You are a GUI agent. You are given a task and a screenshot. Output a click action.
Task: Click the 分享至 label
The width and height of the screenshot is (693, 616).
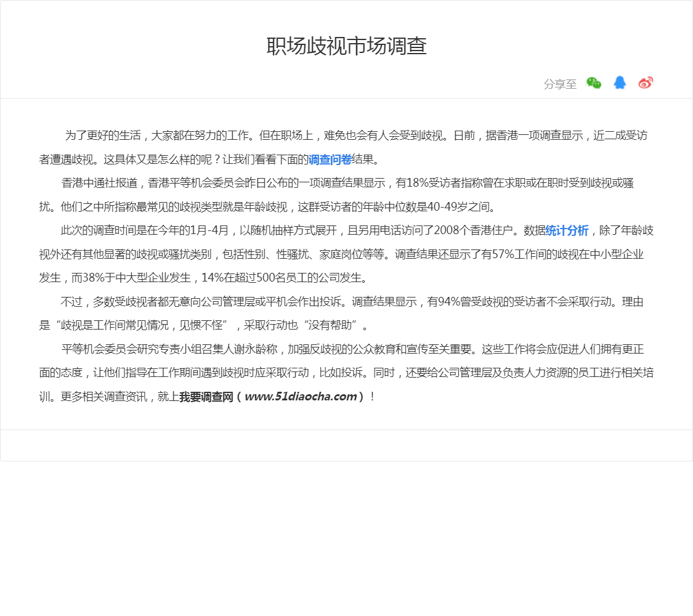click(560, 84)
